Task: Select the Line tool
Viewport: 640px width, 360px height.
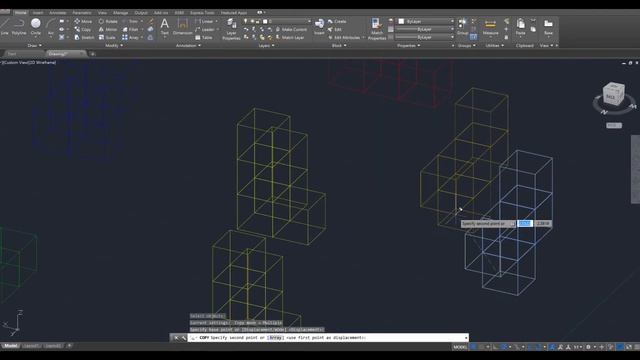Action: click(4, 27)
